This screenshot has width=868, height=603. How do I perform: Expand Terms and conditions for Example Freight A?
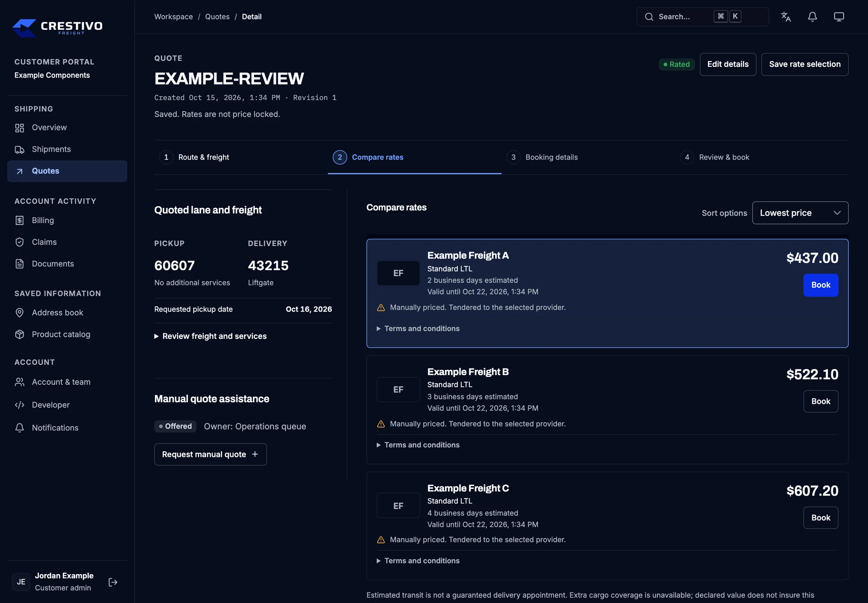pos(418,328)
